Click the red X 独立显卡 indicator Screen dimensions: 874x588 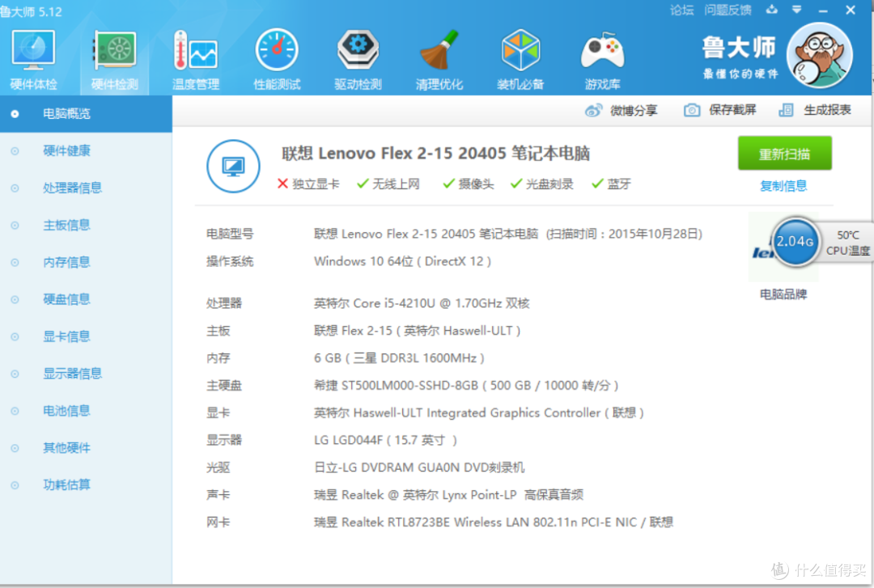(308, 184)
